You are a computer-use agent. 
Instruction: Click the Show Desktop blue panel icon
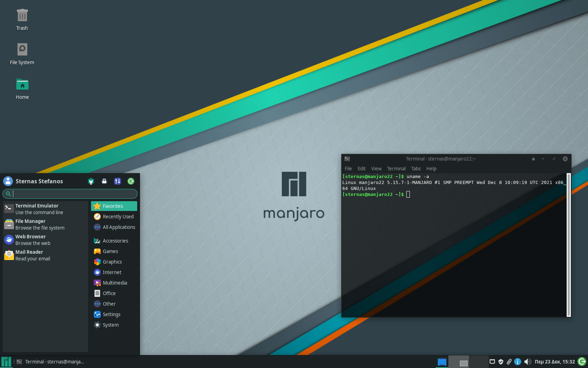(442, 362)
